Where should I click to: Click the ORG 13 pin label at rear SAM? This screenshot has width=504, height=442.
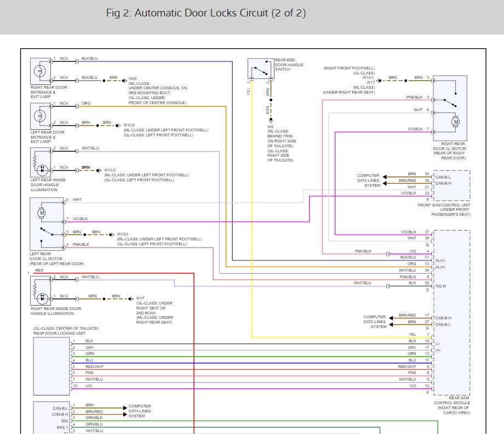point(418,263)
